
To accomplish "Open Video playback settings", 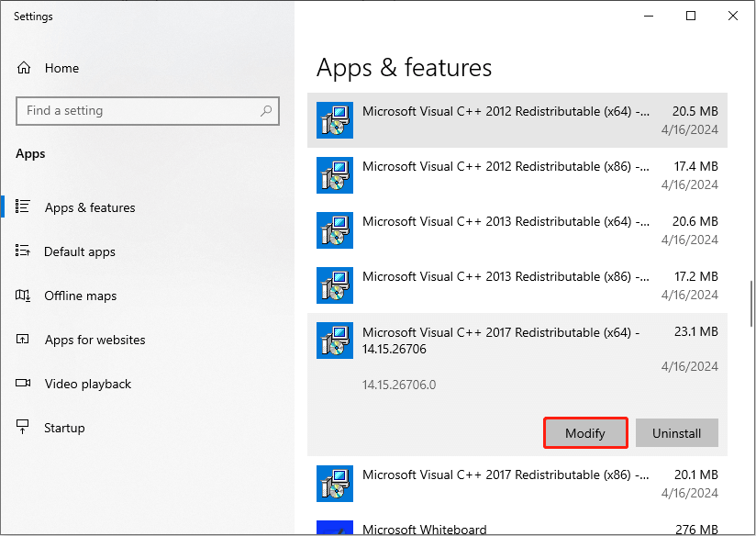I will click(148, 384).
